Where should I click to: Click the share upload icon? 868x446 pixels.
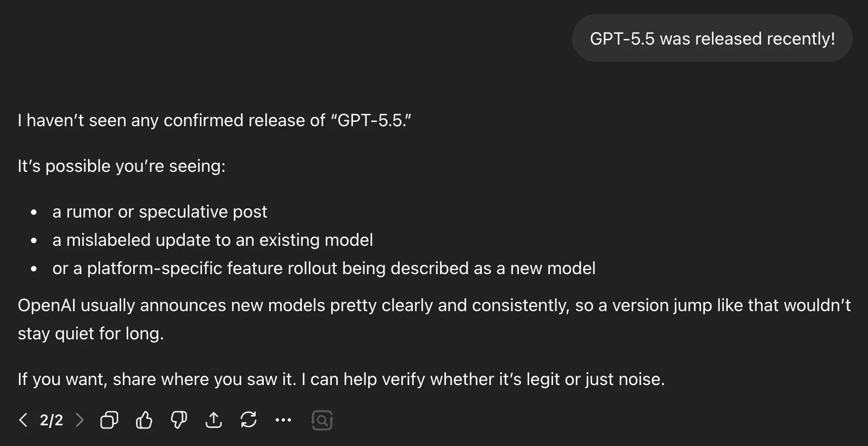tap(214, 420)
